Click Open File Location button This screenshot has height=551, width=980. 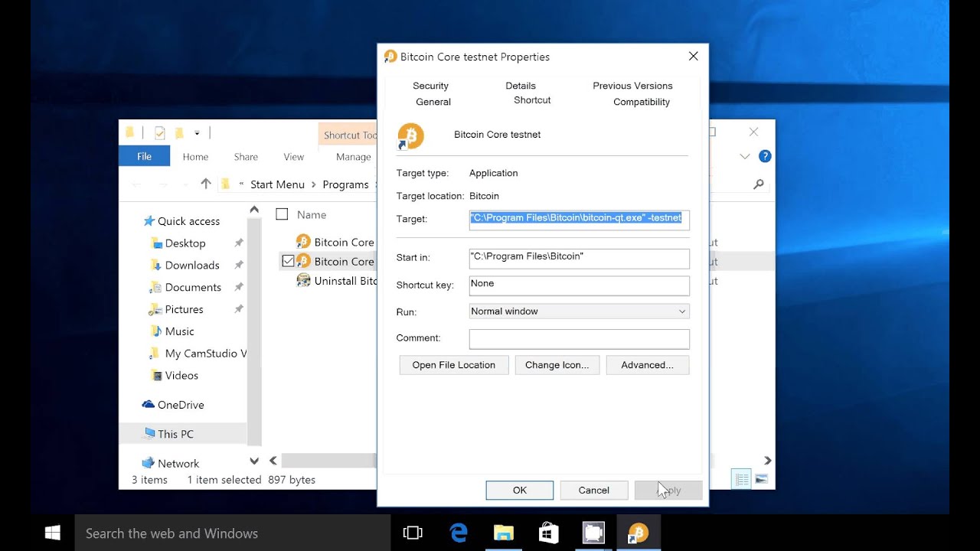point(454,365)
